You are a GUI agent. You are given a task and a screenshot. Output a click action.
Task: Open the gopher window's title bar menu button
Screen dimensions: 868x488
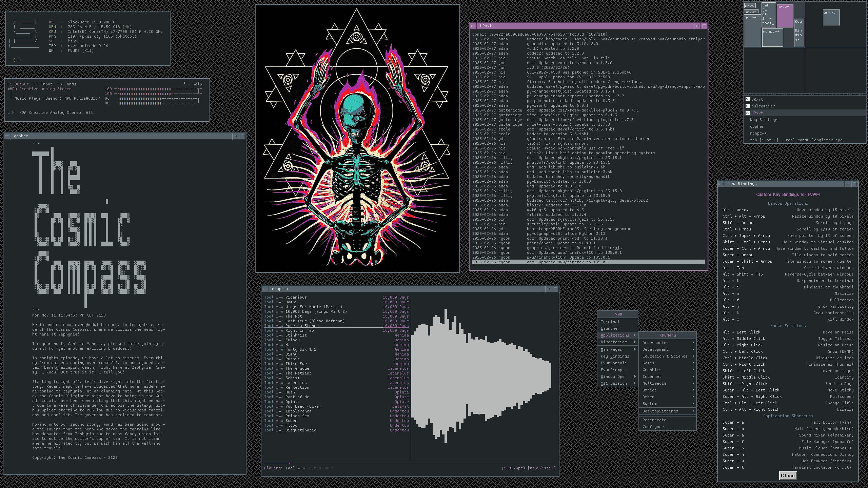coord(7,136)
